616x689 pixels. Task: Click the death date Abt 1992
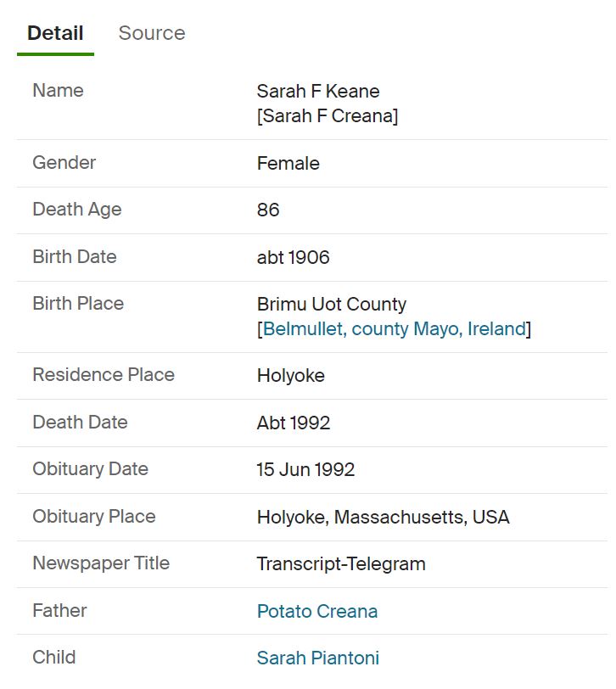click(294, 423)
